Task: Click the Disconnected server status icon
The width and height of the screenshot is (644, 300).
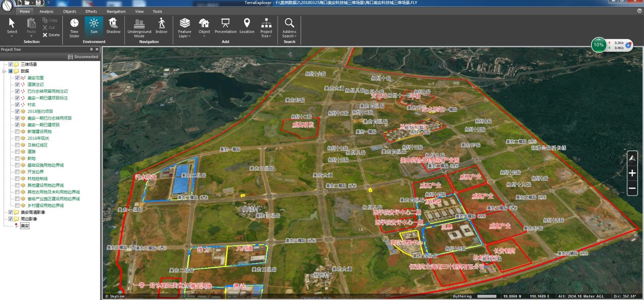Action: point(70,57)
